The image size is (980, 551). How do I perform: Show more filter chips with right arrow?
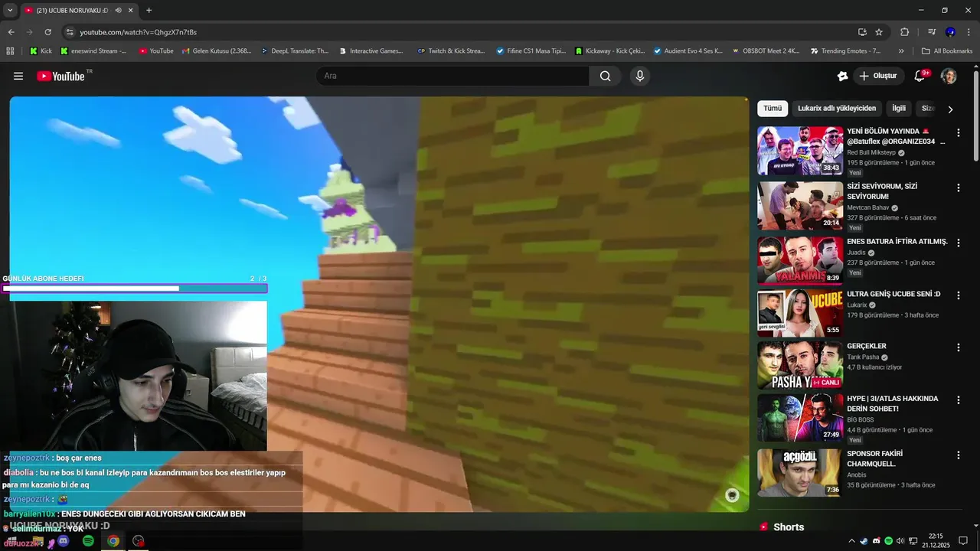pos(950,109)
